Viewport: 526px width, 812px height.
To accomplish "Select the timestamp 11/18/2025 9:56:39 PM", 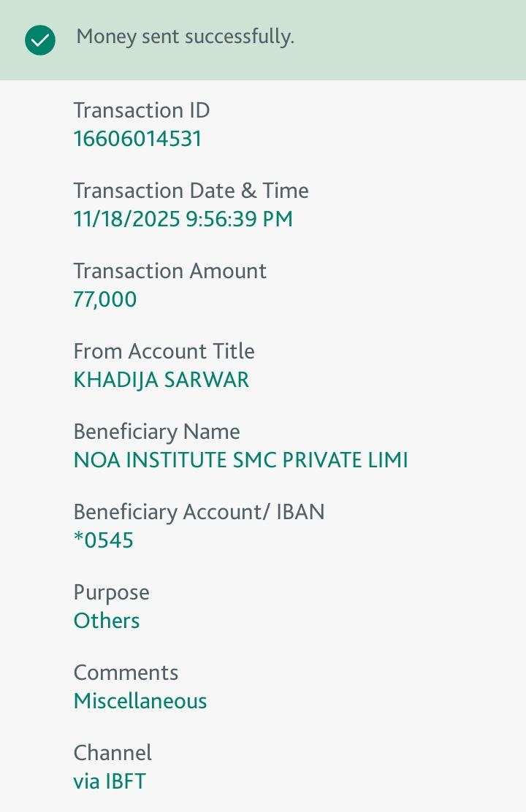I will pyautogui.click(x=183, y=219).
